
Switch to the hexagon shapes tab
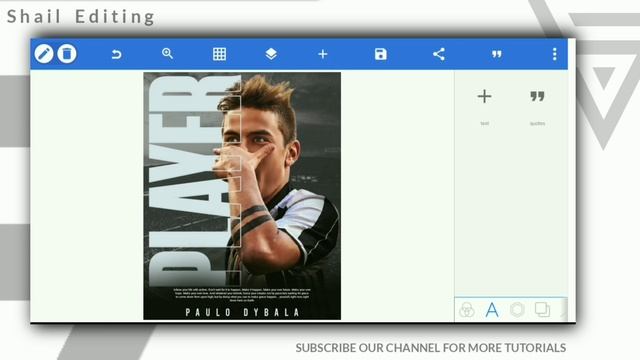point(517,309)
